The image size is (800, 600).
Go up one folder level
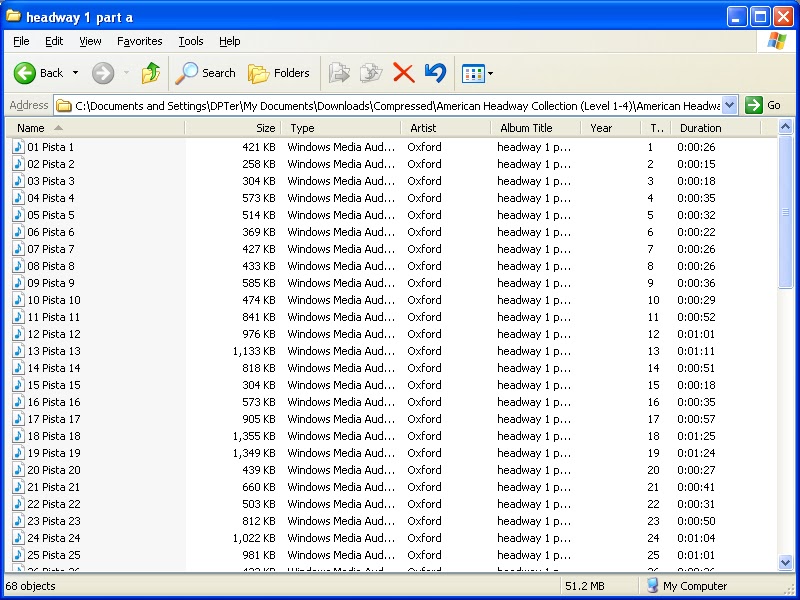[151, 73]
